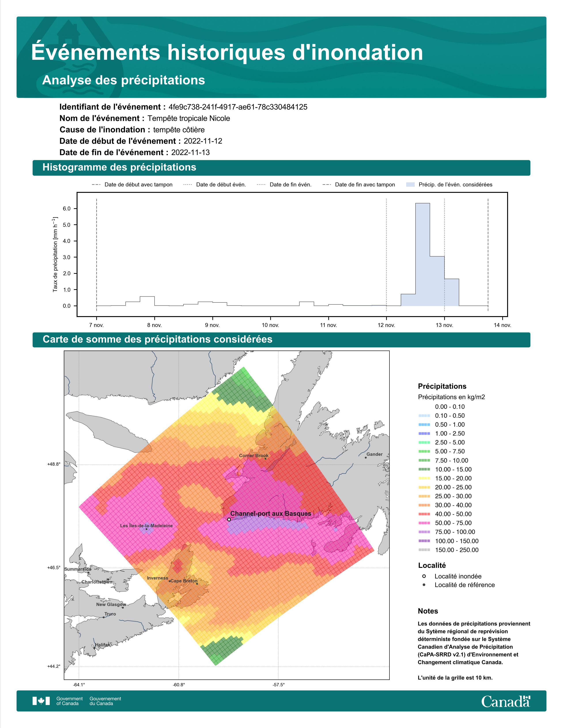Click the tallest histogram bar on 12 nov.
This screenshot has width=563, height=728.
coord(423,254)
